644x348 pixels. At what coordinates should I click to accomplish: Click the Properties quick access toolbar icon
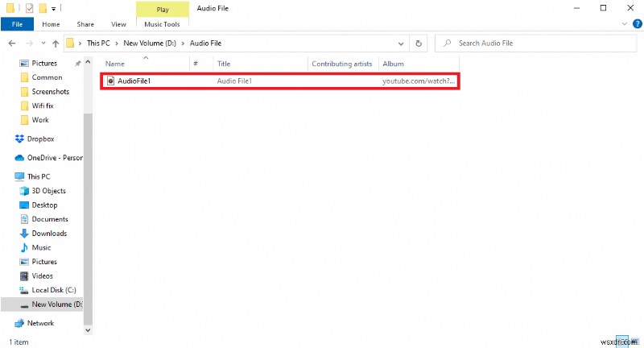pos(29,8)
